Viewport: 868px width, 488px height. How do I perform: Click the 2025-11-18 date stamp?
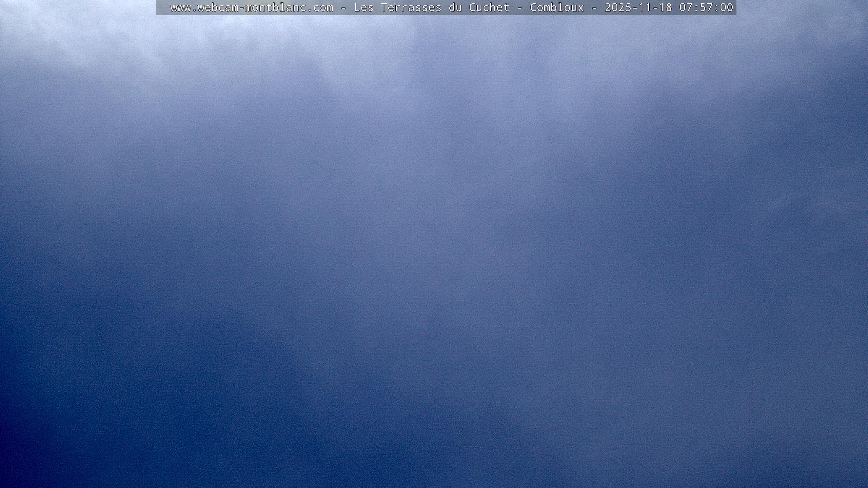(638, 7)
